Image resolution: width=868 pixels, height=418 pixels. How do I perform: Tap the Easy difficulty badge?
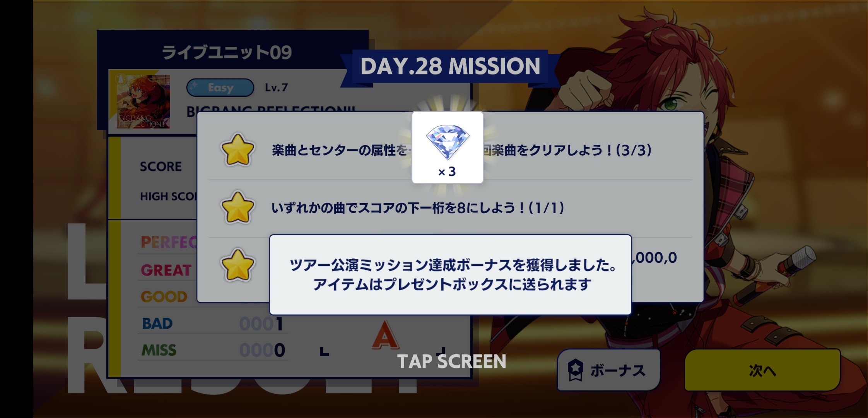point(220,87)
